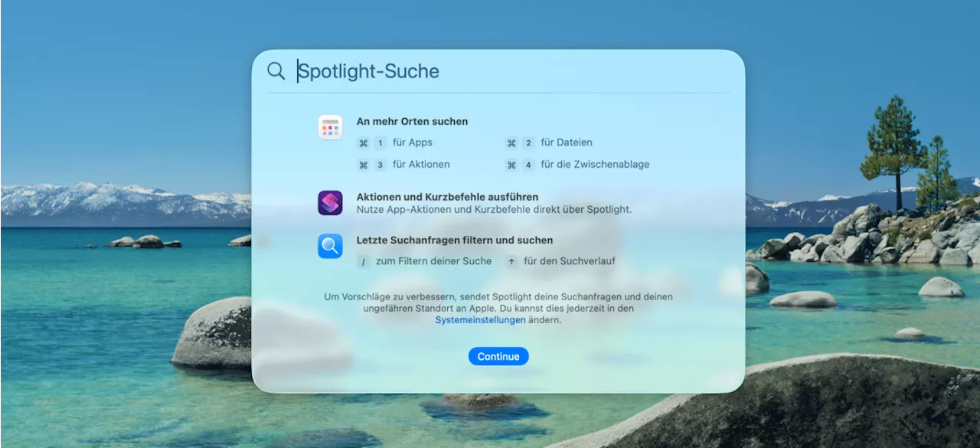Click the 'für Aktionen' text
The height and width of the screenshot is (448, 980).
[421, 165]
